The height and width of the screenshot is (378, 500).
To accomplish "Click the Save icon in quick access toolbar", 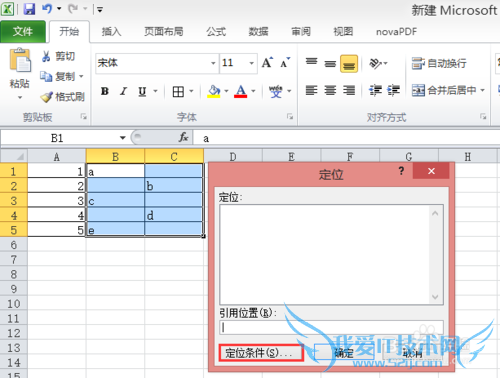I will 29,9.
